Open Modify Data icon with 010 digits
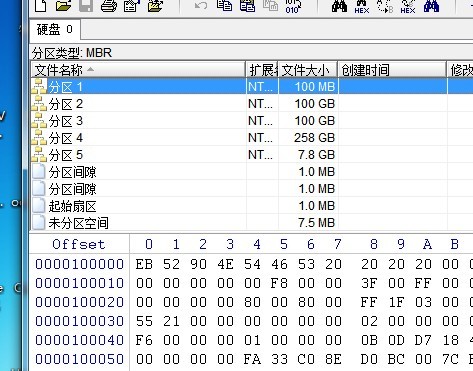 (293, 6)
